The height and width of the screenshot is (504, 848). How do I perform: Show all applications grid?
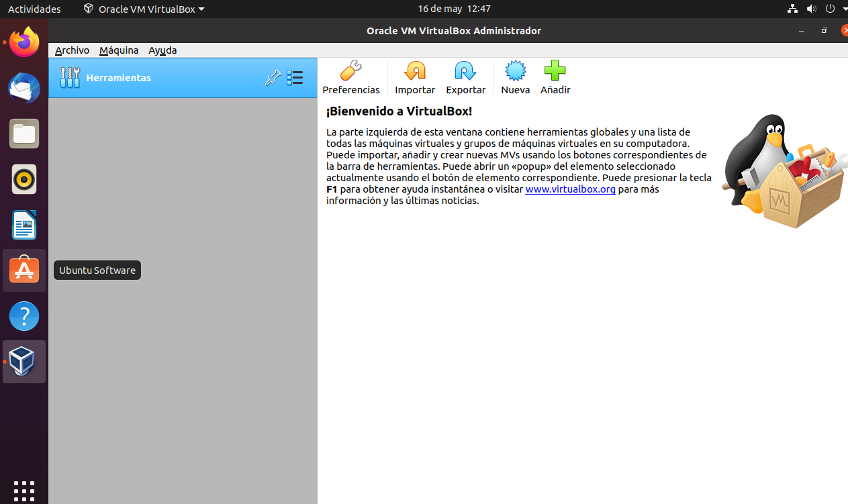click(24, 489)
